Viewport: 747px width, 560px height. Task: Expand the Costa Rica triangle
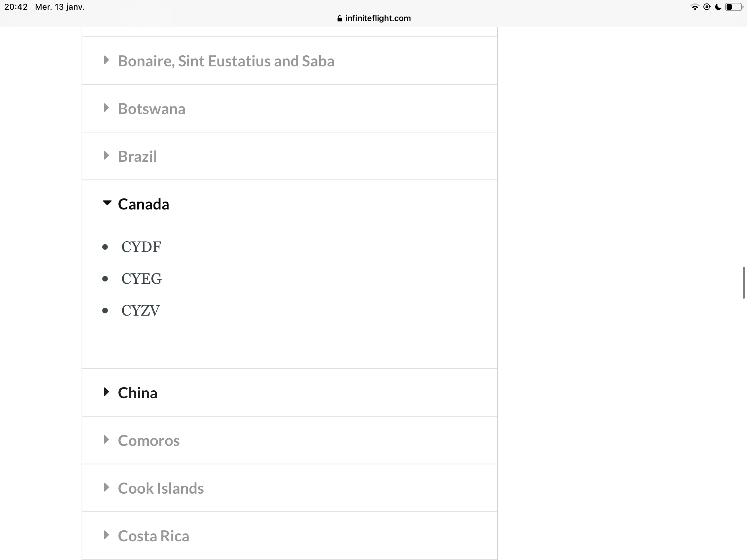click(107, 535)
